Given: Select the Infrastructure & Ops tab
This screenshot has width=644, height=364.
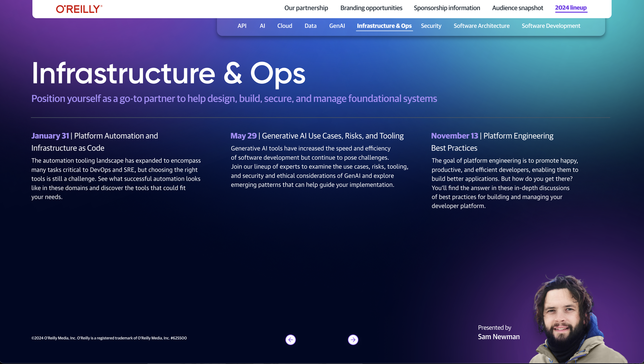Looking at the screenshot, I should (x=384, y=26).
